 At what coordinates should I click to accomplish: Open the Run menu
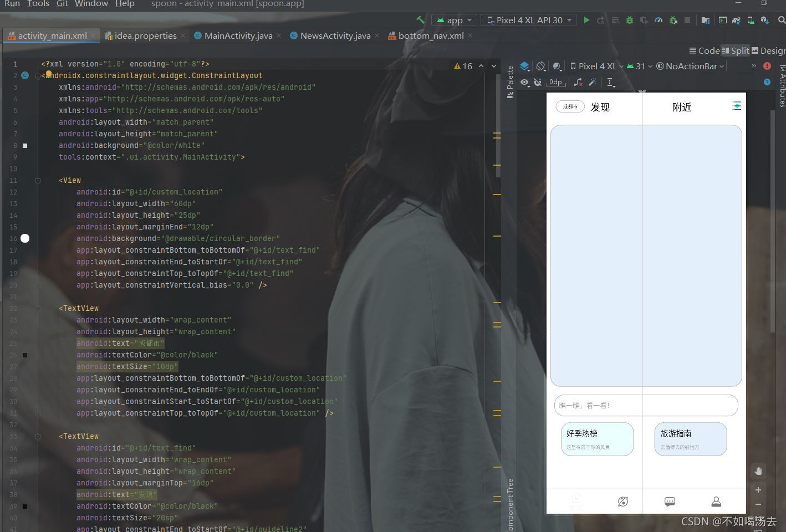click(x=12, y=3)
